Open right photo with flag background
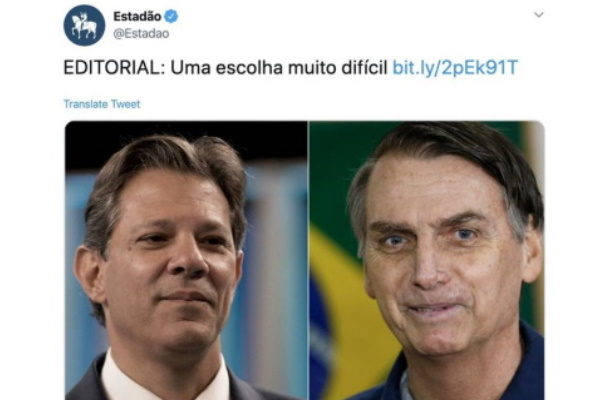 tap(427, 260)
